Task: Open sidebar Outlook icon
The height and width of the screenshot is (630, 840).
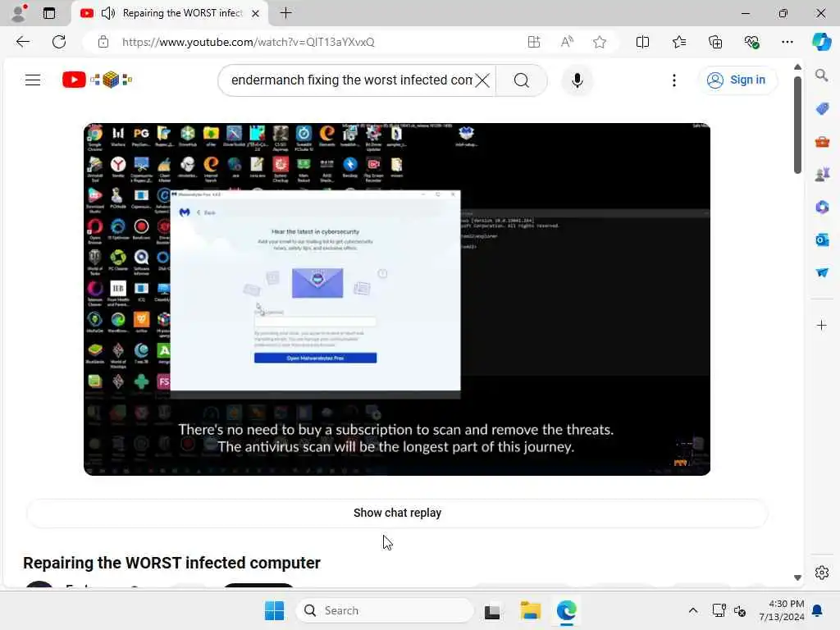Action: pyautogui.click(x=821, y=240)
